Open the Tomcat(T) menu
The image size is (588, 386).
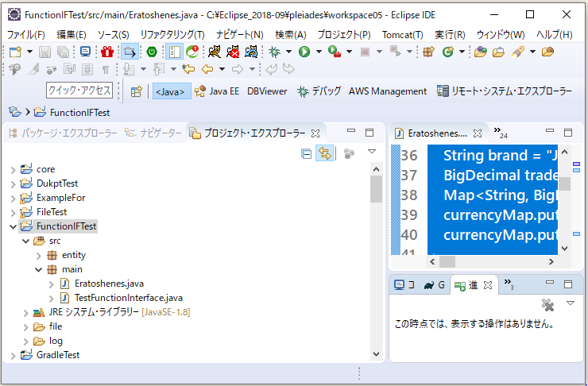pyautogui.click(x=402, y=35)
